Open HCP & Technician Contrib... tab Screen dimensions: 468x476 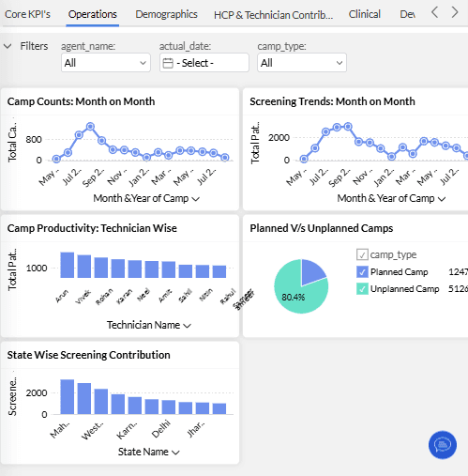[x=273, y=15]
